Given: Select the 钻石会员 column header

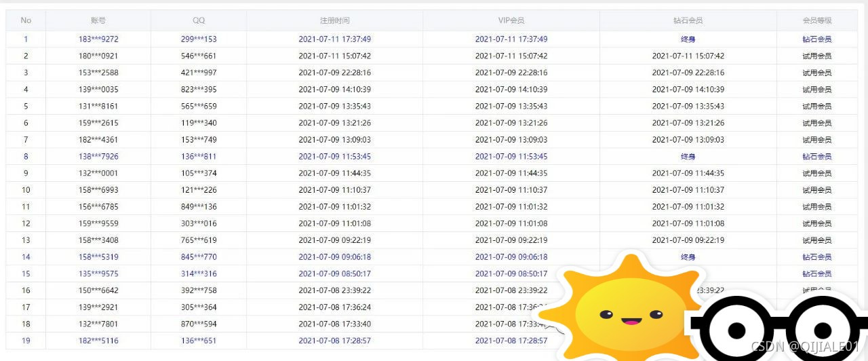Looking at the screenshot, I should coord(688,20).
